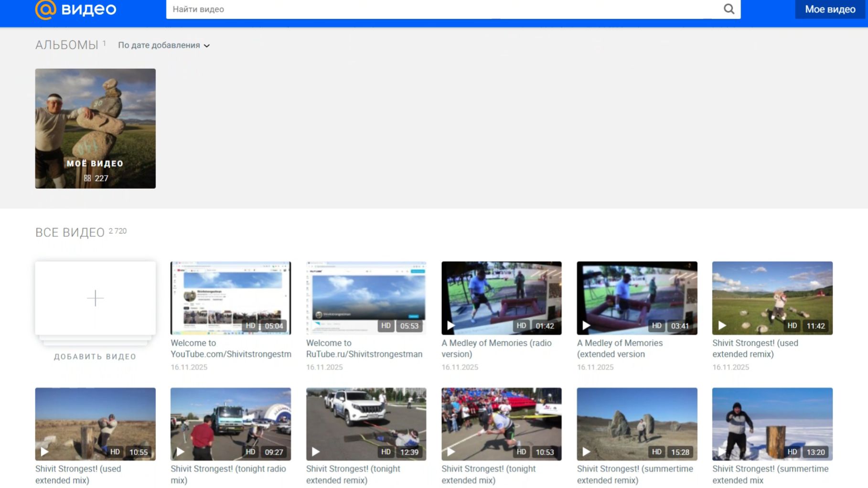Play the 15:28 summertime extended remix video
Image resolution: width=868 pixels, height=488 pixels.
point(586,452)
